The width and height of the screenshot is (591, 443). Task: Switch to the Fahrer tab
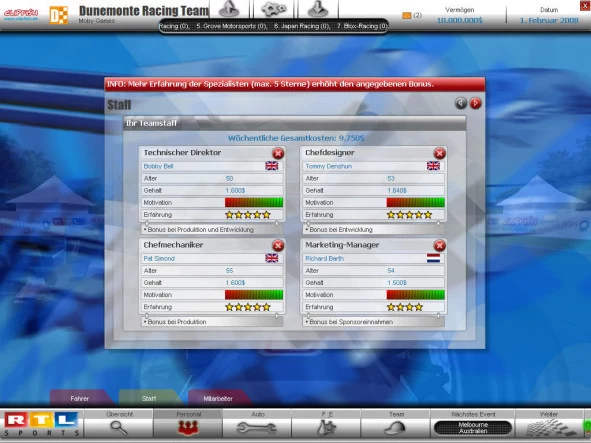coord(80,399)
